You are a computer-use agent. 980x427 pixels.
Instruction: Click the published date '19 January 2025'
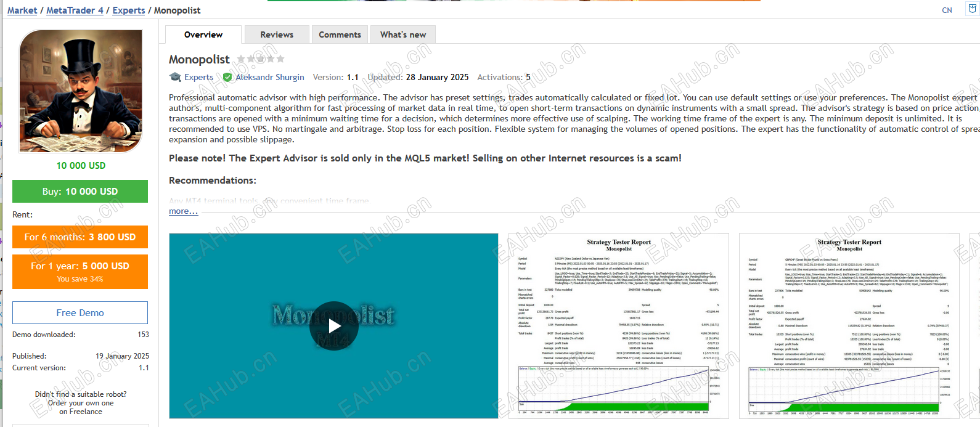point(122,356)
